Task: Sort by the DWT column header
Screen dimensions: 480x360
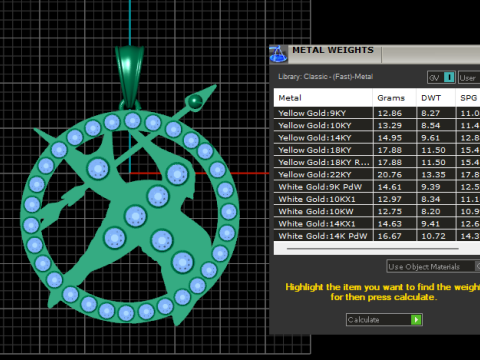Action: [x=436, y=98]
